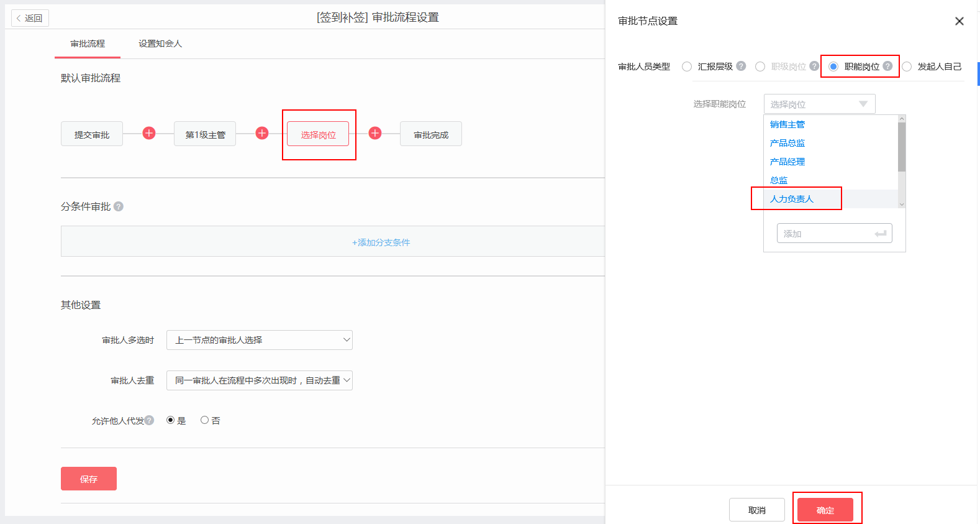Expand the 审批人去重 dropdown

pos(260,380)
